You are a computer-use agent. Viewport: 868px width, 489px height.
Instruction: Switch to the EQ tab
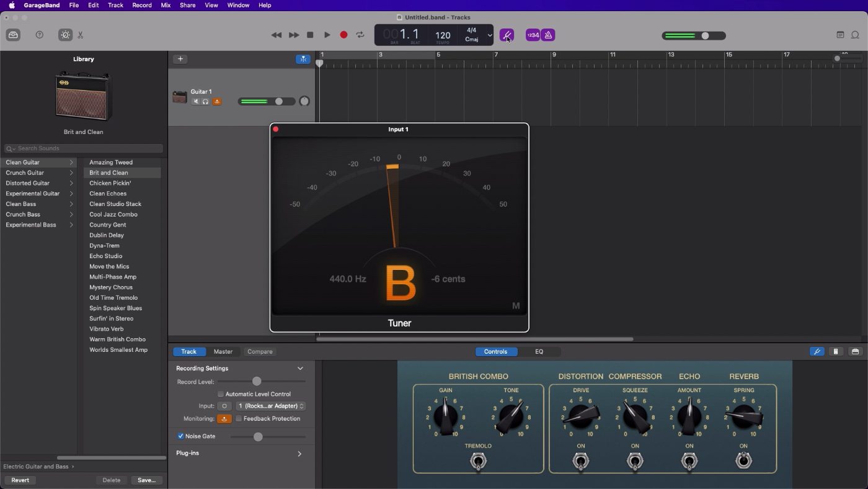point(539,352)
